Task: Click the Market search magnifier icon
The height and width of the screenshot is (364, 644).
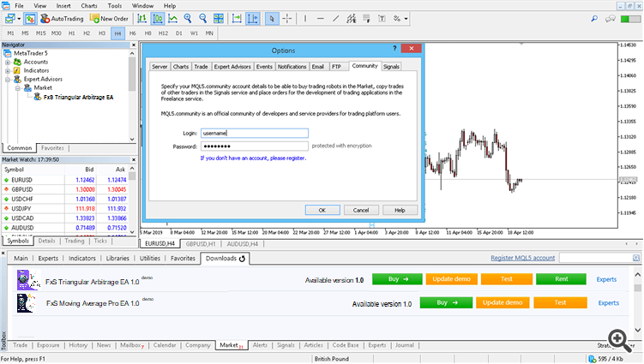Action: [635, 258]
